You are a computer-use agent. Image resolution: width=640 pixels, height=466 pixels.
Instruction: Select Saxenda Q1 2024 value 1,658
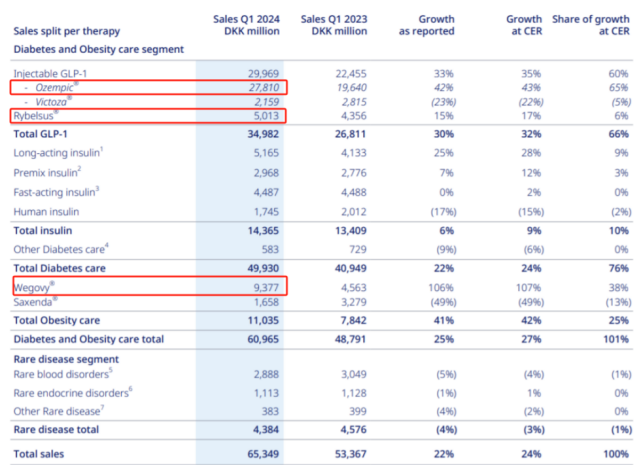(x=266, y=302)
